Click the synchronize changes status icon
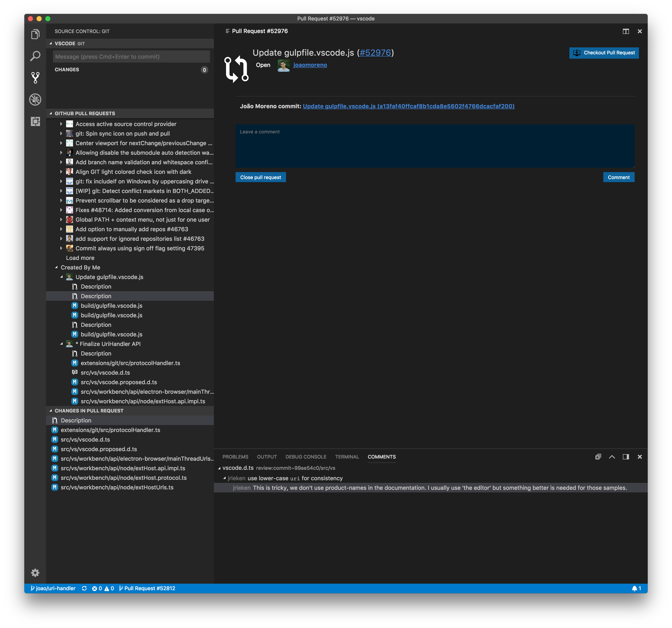The image size is (672, 628). pos(84,588)
